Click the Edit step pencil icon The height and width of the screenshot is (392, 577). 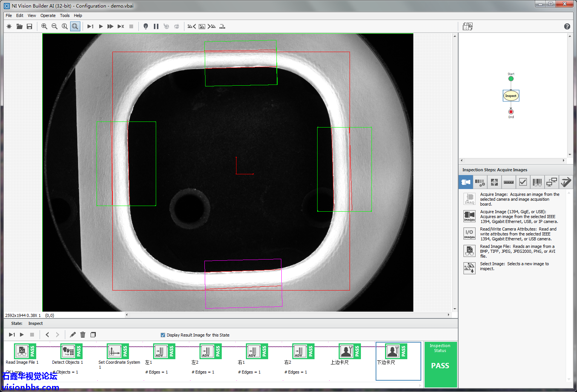tap(73, 335)
